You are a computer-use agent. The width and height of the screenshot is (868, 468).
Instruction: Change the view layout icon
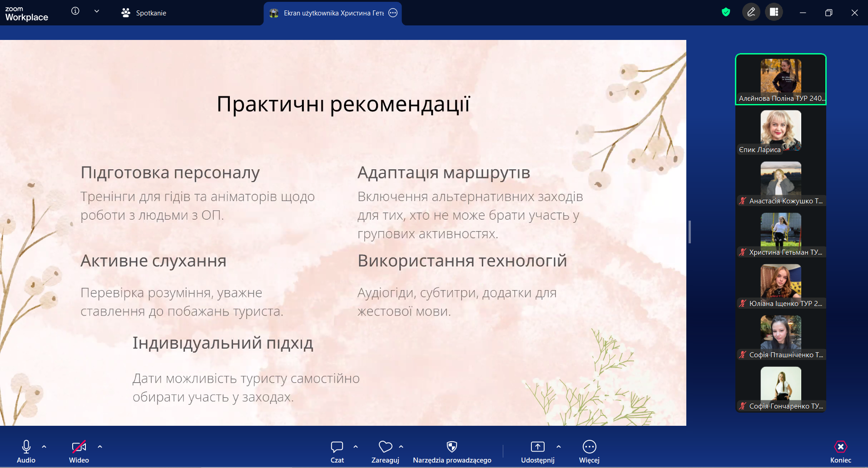774,12
